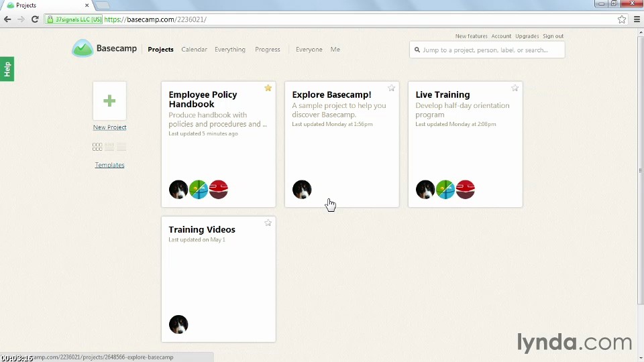Image resolution: width=644 pixels, height=362 pixels.
Task: Click red avatar on Live Training card
Action: click(x=466, y=189)
